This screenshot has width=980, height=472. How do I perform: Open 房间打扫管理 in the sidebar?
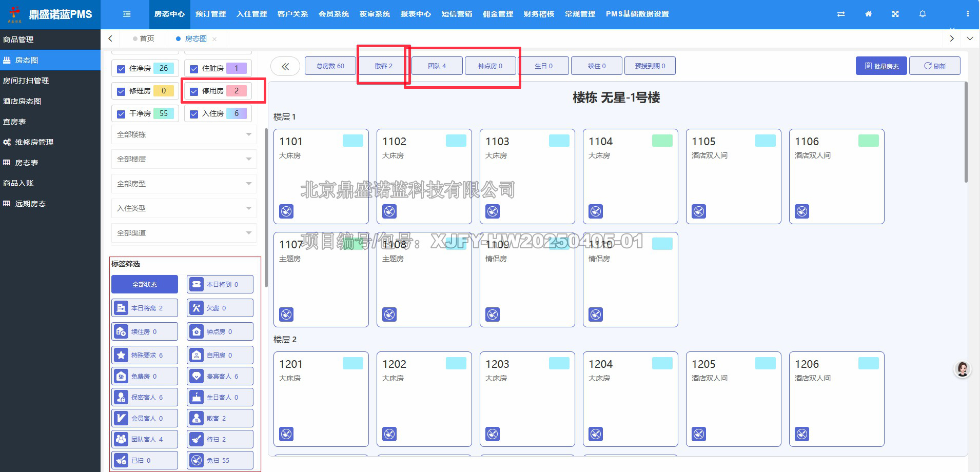pos(26,81)
